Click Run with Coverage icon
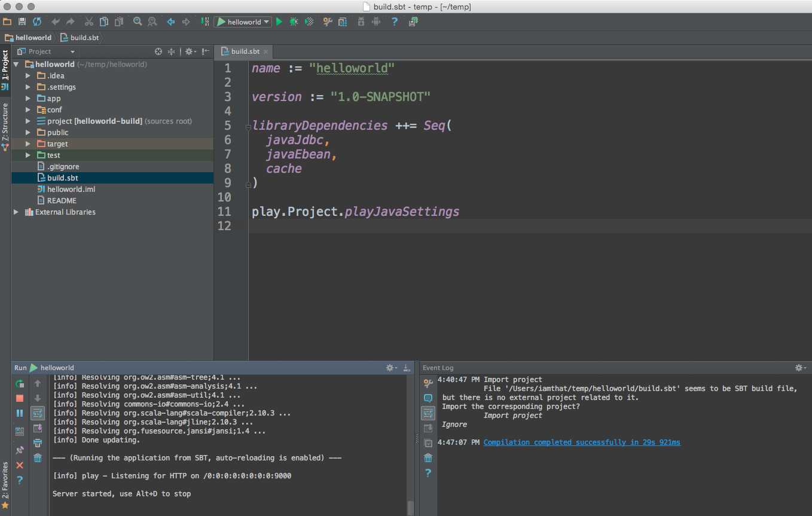 (309, 22)
